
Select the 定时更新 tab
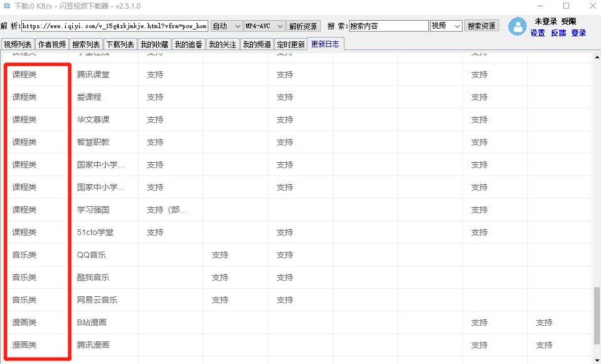(291, 44)
